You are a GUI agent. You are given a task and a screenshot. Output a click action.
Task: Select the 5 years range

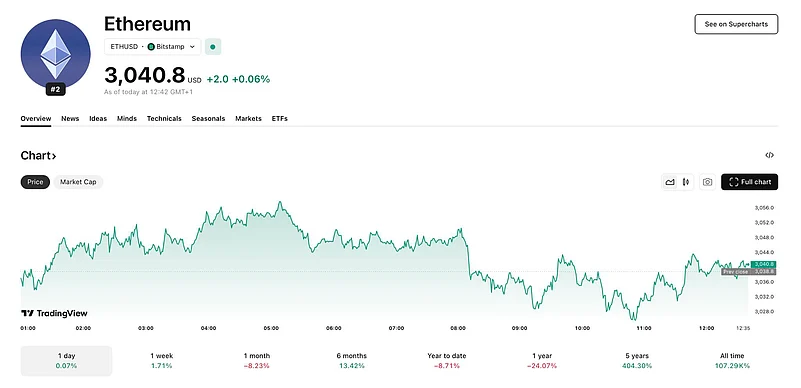point(637,361)
